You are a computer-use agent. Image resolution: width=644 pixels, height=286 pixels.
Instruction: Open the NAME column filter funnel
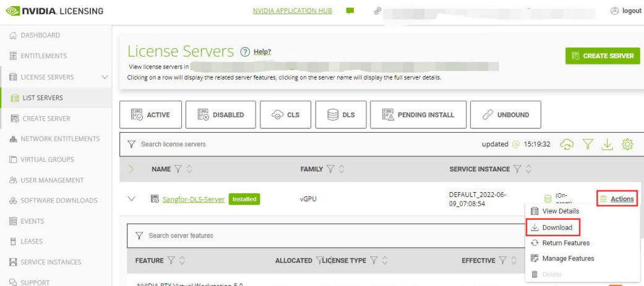(178, 169)
